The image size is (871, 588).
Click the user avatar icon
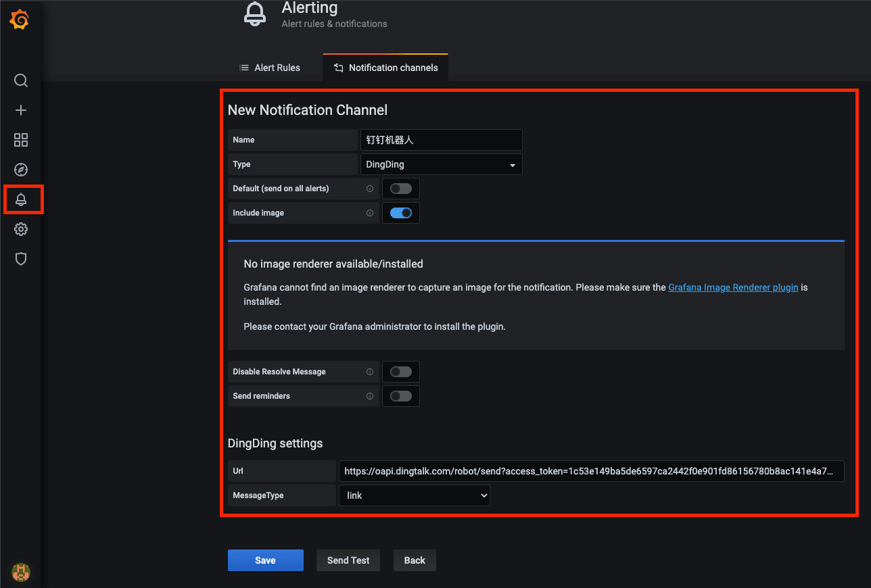tap(21, 572)
